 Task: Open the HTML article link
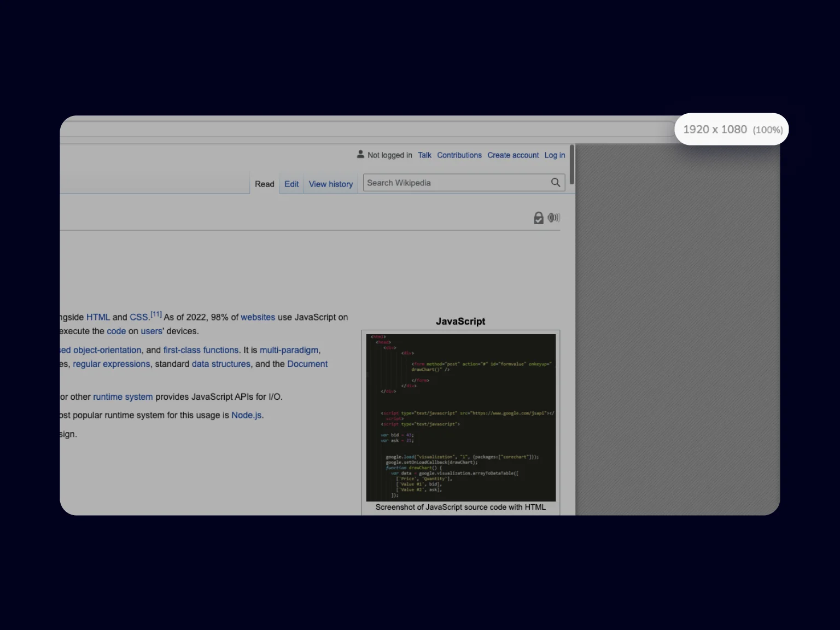coord(98,317)
